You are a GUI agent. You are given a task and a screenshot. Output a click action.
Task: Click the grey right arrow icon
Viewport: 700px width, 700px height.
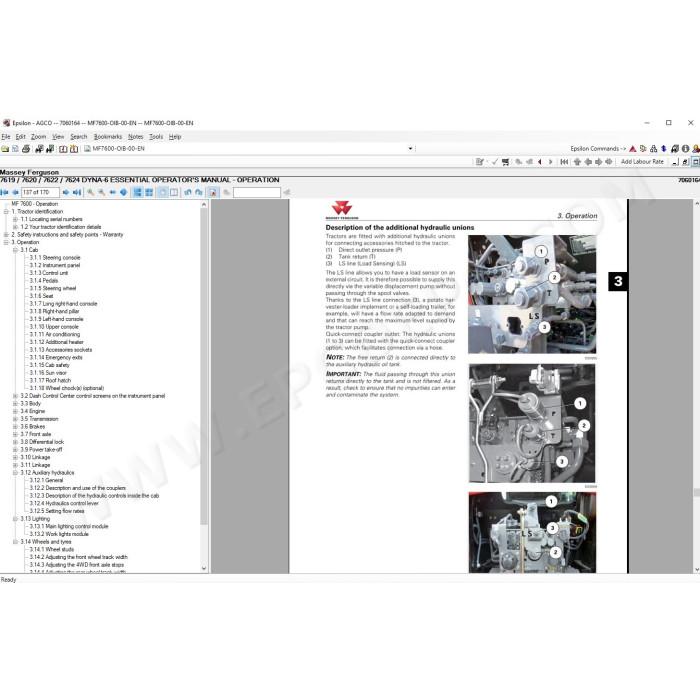(x=598, y=162)
